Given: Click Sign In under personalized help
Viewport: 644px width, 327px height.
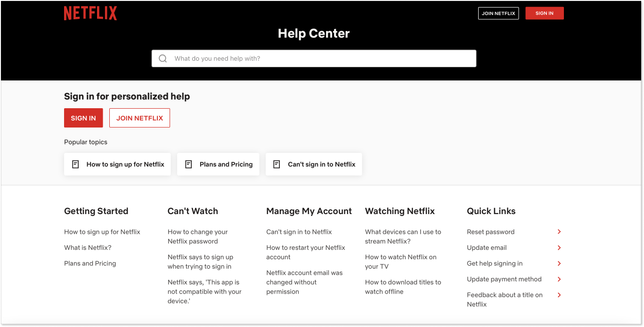Looking at the screenshot, I should point(83,118).
